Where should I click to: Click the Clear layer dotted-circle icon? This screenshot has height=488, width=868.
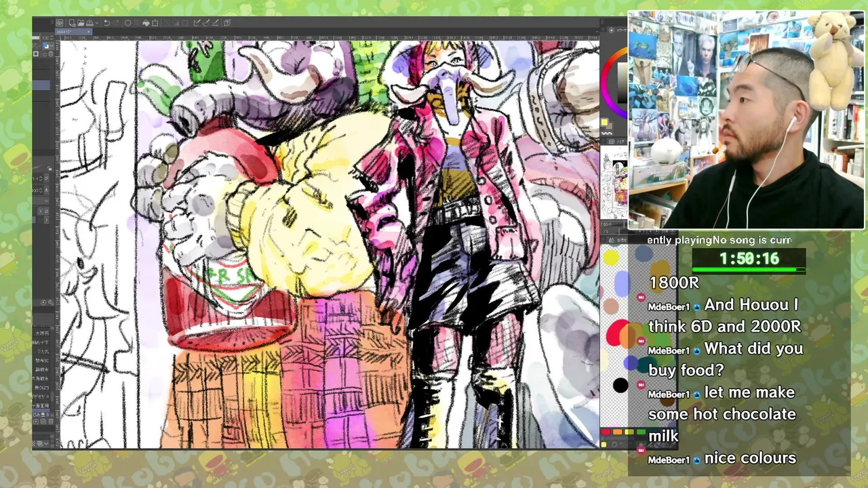point(127,23)
